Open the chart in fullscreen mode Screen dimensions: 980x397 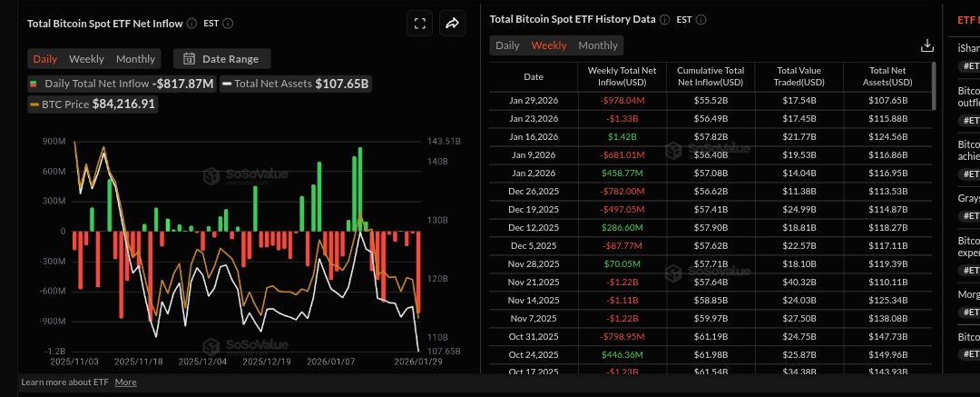pos(419,25)
